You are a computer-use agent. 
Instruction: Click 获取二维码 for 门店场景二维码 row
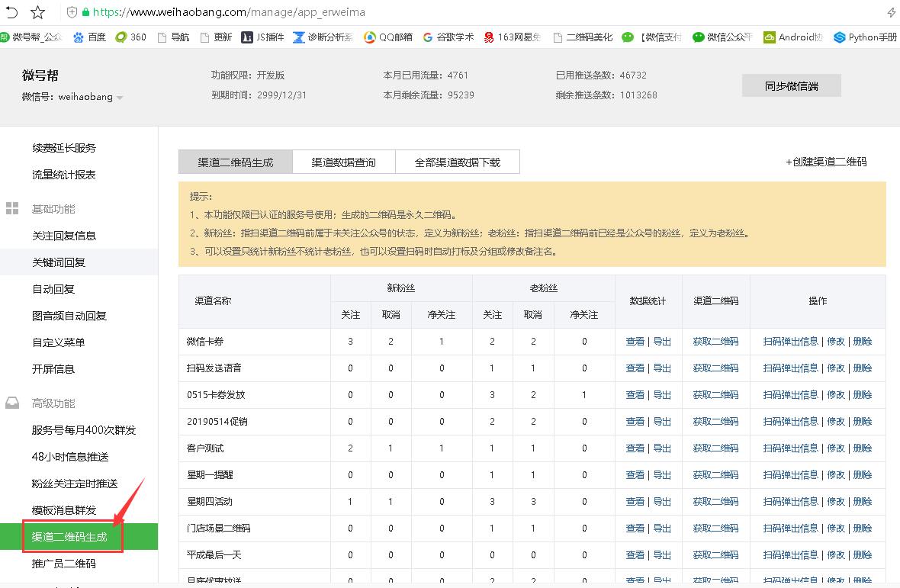click(715, 528)
